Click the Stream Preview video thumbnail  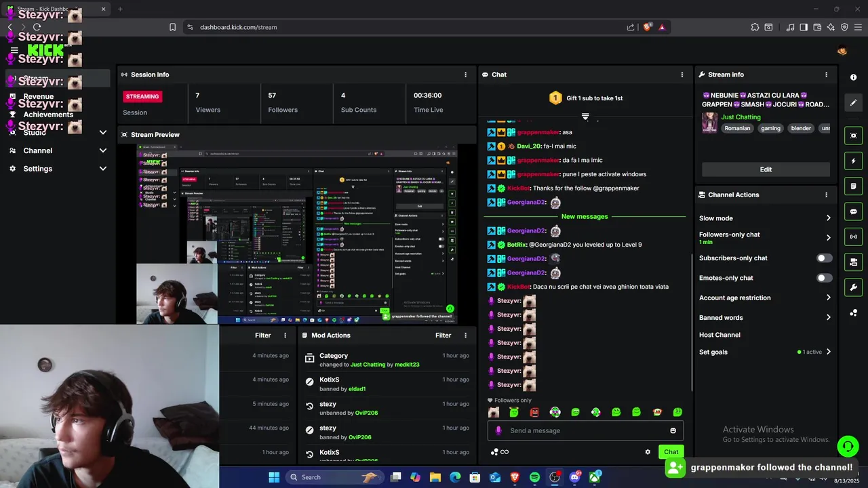pyautogui.click(x=296, y=234)
